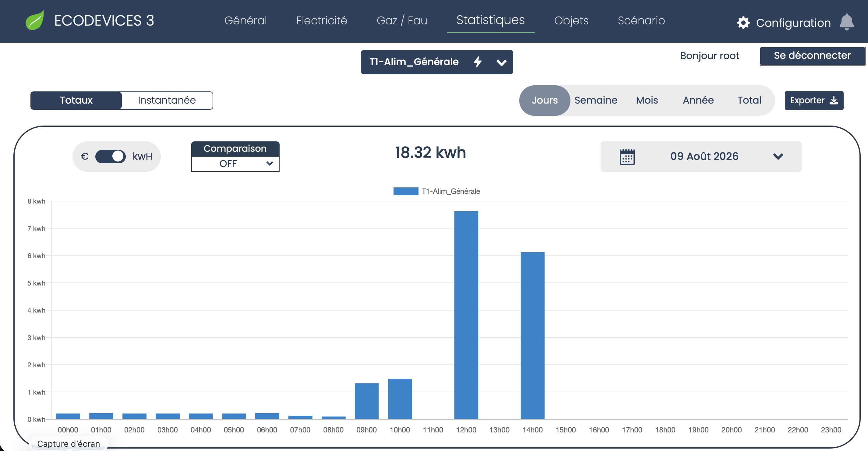Open the Scénario tab
Screen dimensions: 868x451
pyautogui.click(x=641, y=20)
